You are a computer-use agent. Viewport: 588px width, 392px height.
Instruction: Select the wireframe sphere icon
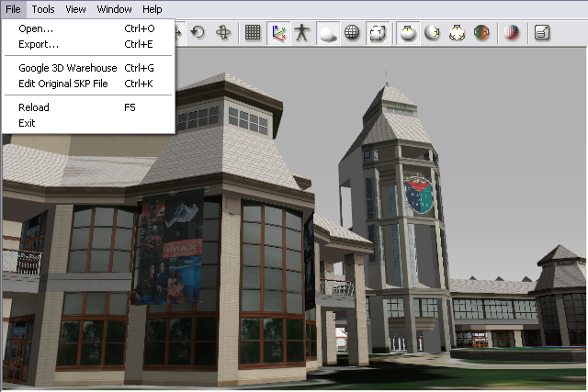352,33
